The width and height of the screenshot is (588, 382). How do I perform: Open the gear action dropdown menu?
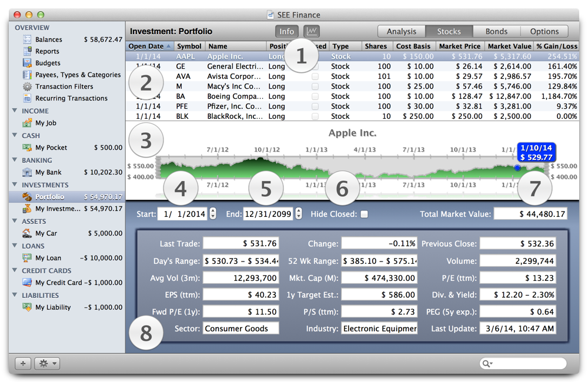click(x=47, y=363)
